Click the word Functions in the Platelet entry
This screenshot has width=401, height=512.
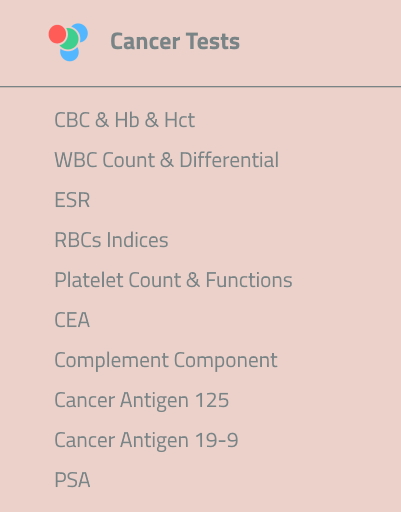coord(249,280)
